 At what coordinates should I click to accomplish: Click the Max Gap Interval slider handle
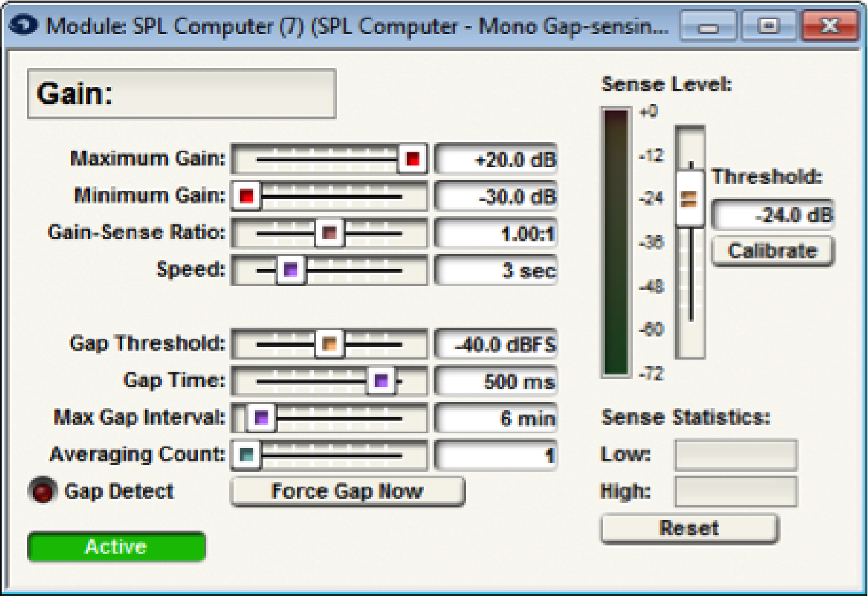point(261,417)
